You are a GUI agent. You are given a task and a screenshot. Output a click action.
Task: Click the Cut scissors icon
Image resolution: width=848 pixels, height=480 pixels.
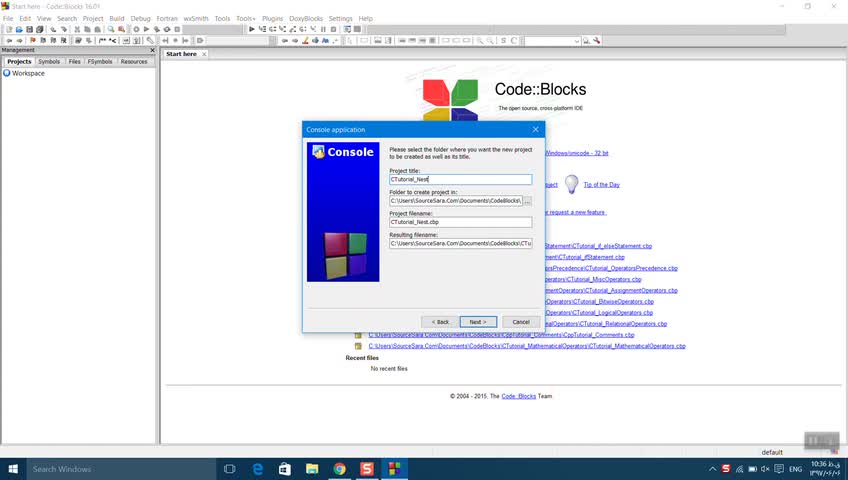click(77, 29)
